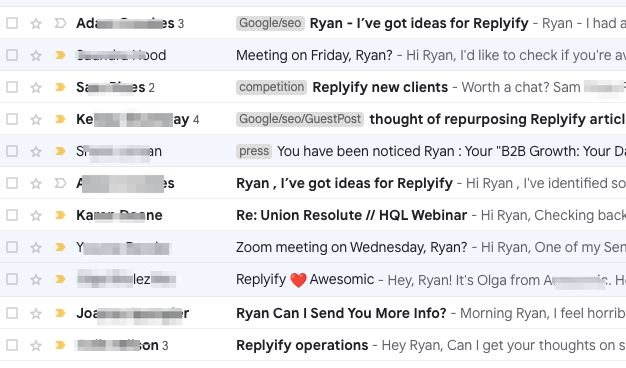The image size is (626, 368).
Task: Star the 'Ryan Can I Send You More Info?' email
Action: click(36, 313)
